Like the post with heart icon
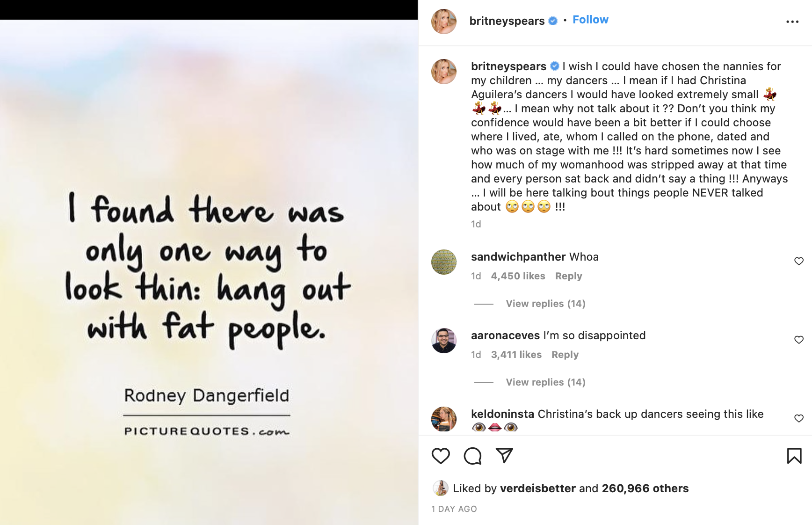The image size is (812, 525). pyautogui.click(x=441, y=456)
